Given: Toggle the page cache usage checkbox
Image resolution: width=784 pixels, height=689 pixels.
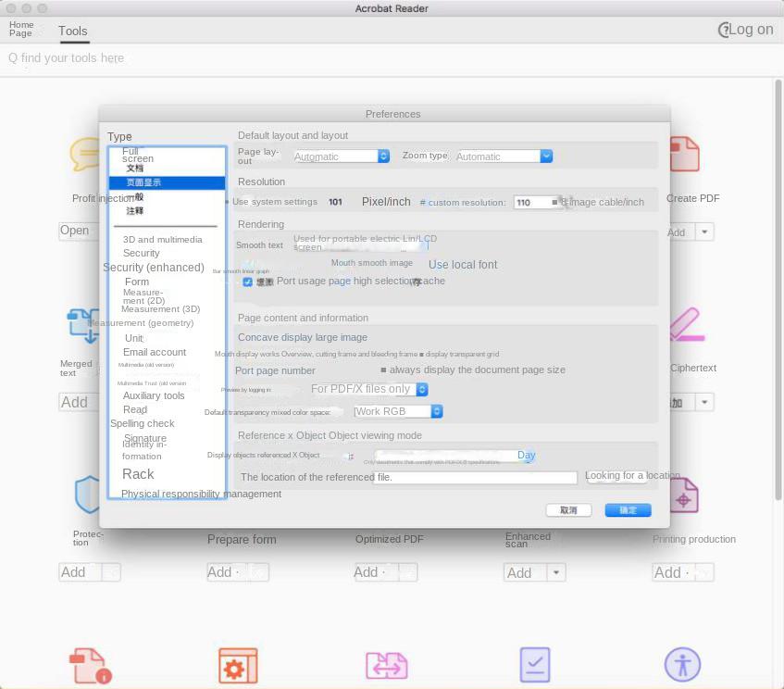Looking at the screenshot, I should 247,282.
